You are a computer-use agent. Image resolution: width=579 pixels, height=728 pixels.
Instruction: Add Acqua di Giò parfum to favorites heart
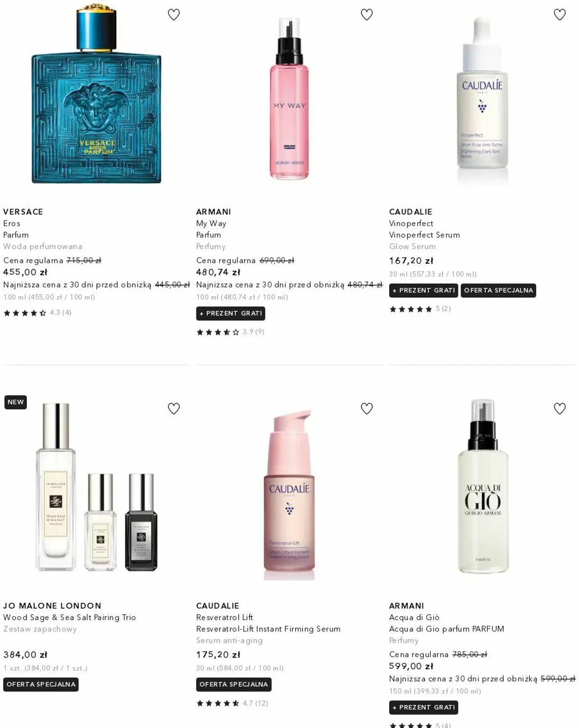point(560,409)
